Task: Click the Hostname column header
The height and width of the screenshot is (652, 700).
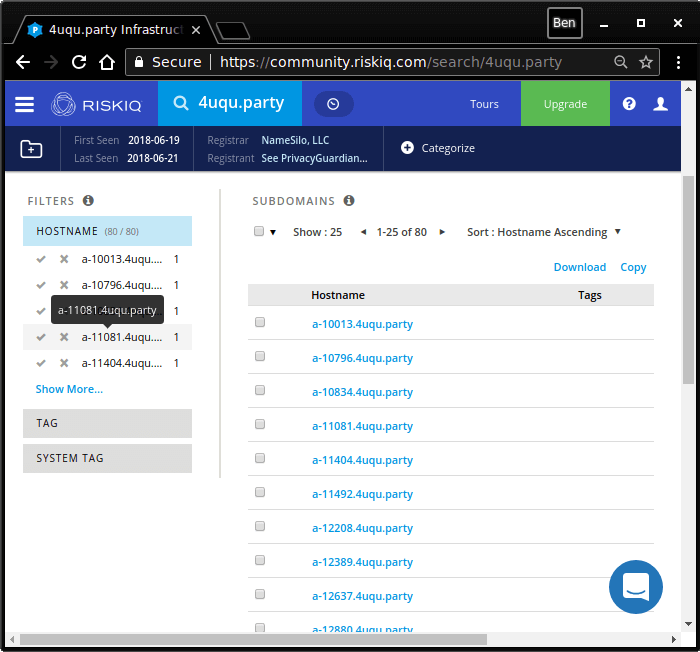Action: [x=338, y=295]
